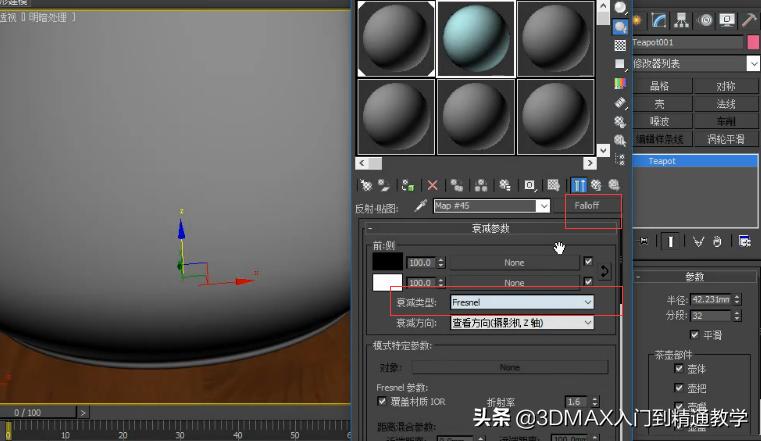Click Assign Material to Selection icon

click(x=408, y=185)
